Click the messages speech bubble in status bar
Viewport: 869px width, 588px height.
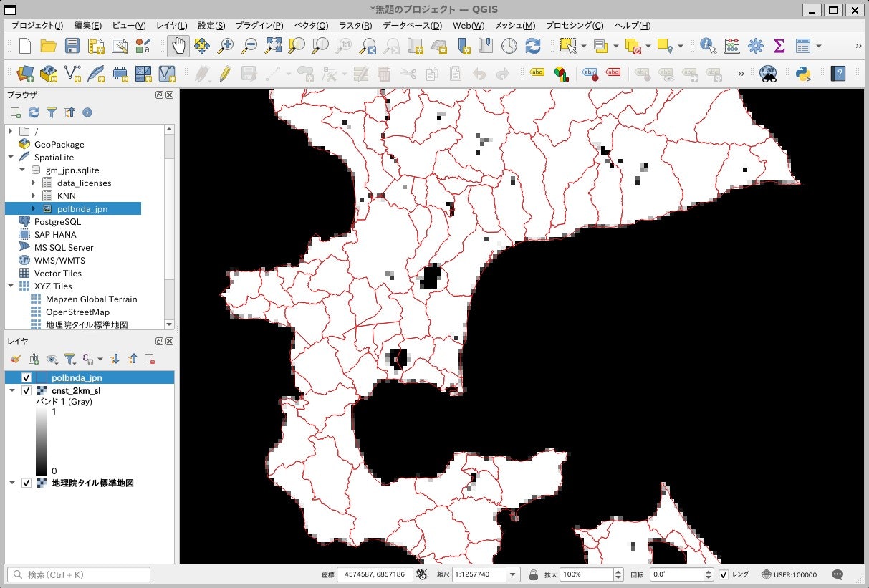837,574
